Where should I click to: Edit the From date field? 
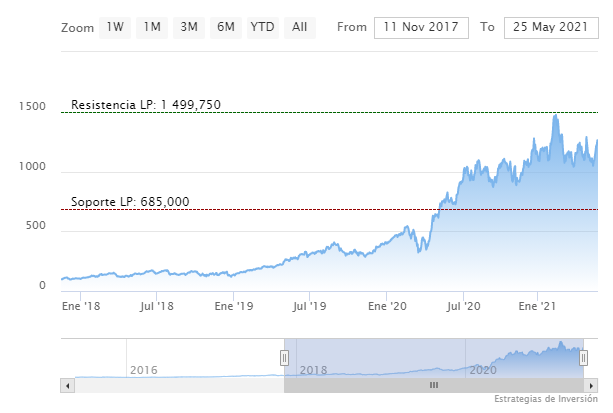click(x=420, y=27)
